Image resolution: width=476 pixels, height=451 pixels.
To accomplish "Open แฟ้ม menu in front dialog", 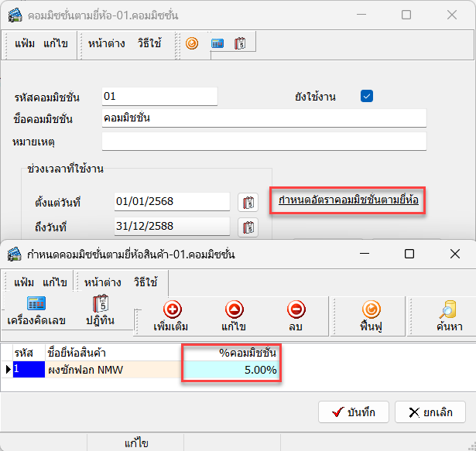I will [24, 282].
